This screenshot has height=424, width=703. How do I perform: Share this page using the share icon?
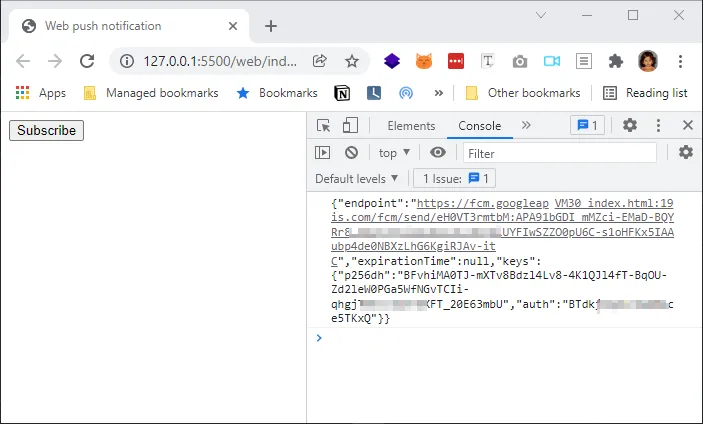[320, 61]
